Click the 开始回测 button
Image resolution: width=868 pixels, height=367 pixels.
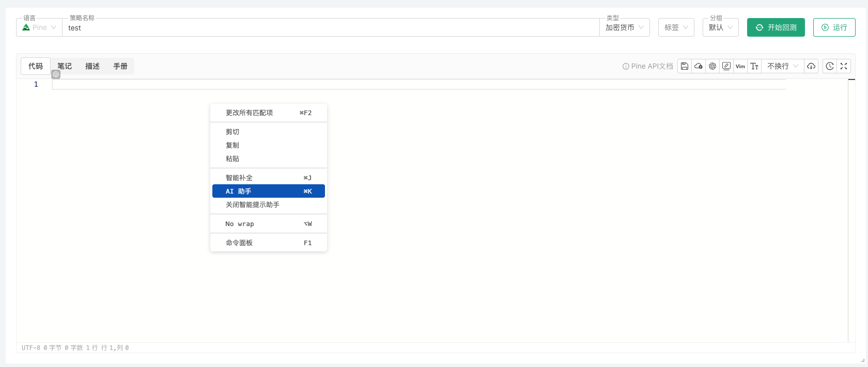[776, 27]
